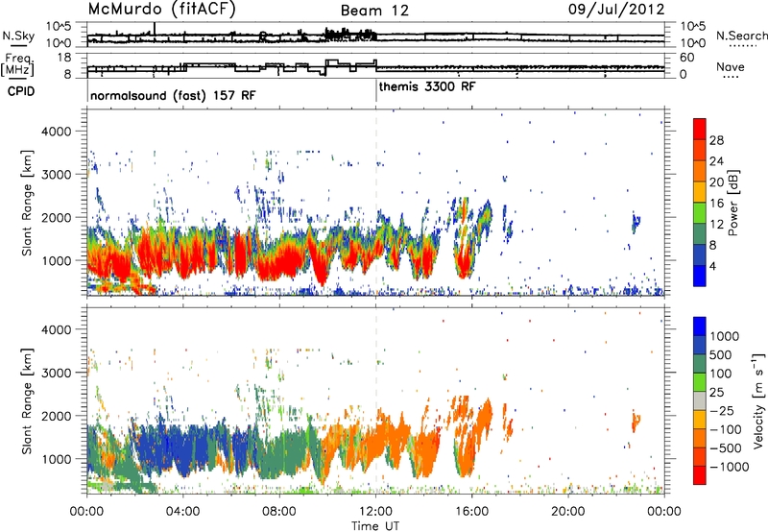768x532 pixels.
Task: Select the CPID row label
Action: pos(21,91)
